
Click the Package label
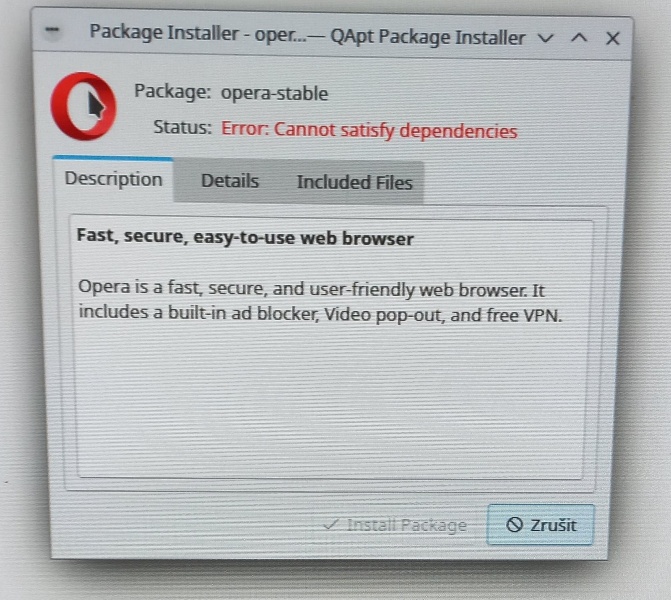click(172, 91)
